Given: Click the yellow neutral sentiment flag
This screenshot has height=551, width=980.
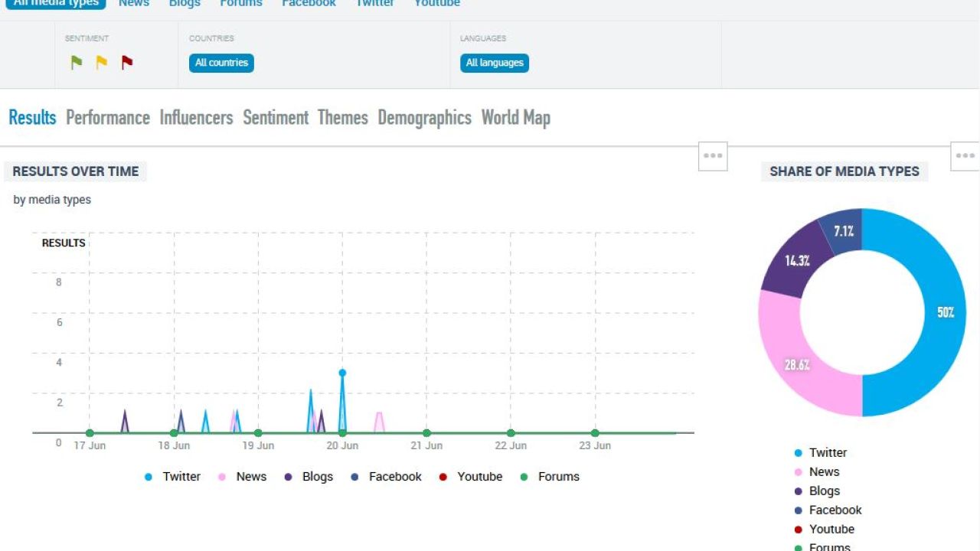Looking at the screenshot, I should click(x=102, y=63).
